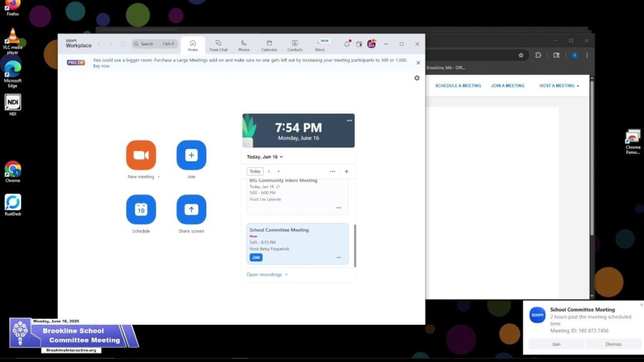The image size is (644, 362).
Task: Switch to the Phone tab
Action: (243, 45)
